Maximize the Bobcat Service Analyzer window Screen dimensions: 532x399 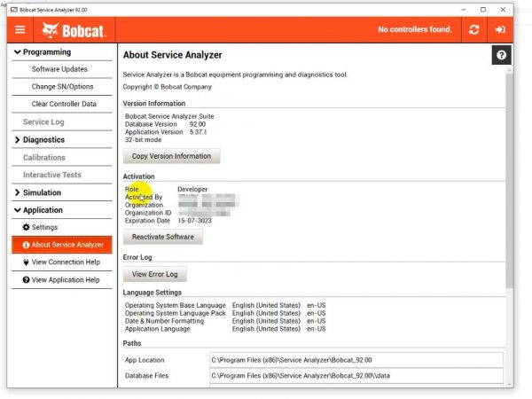pos(483,10)
